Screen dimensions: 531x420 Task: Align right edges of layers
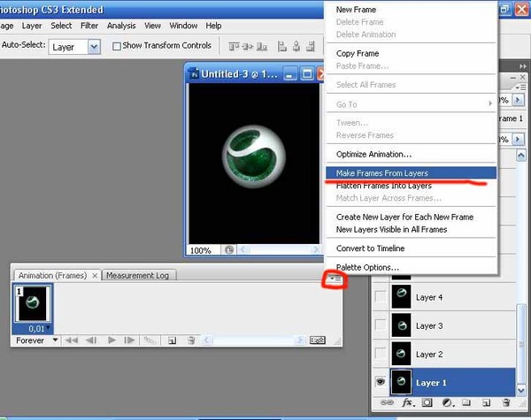311,46
